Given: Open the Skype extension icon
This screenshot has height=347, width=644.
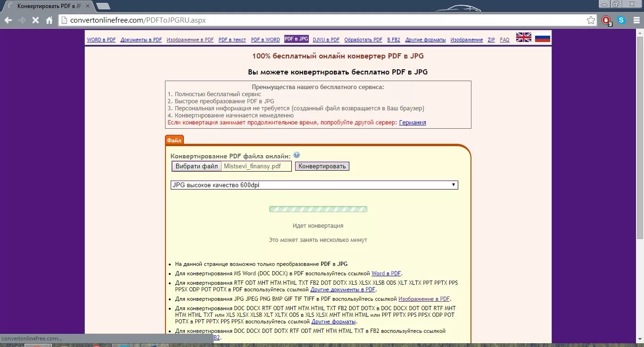Looking at the screenshot, I should click(621, 20).
